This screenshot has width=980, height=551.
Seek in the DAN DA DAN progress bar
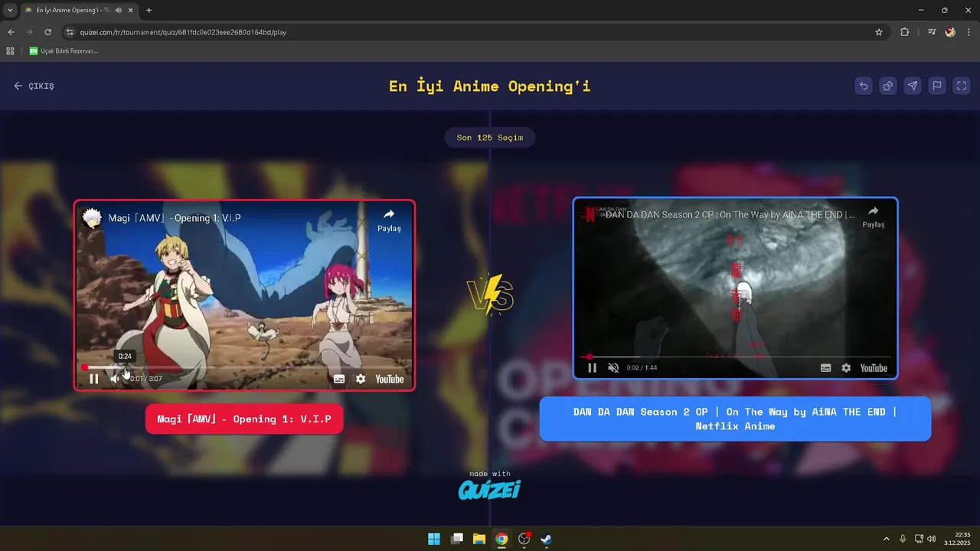(735, 357)
